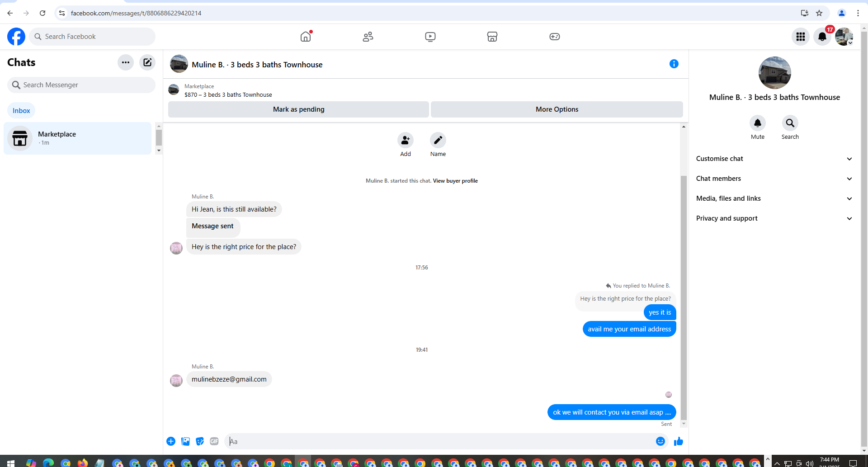
Task: Go to the Home feed icon
Action: [x=306, y=37]
